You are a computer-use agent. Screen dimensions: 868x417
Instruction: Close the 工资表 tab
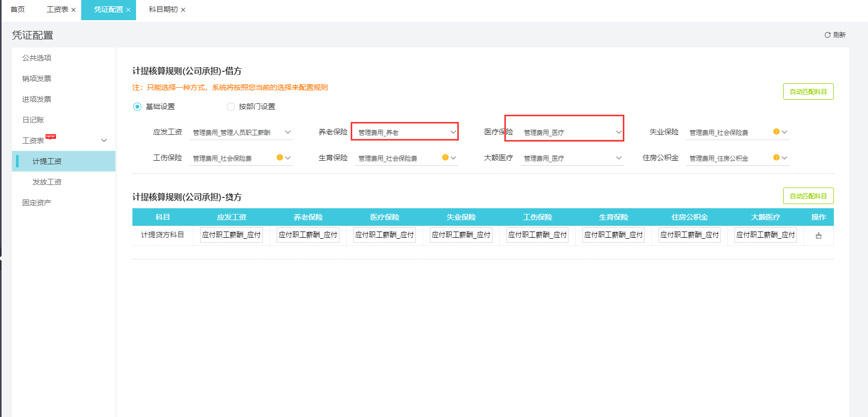73,10
